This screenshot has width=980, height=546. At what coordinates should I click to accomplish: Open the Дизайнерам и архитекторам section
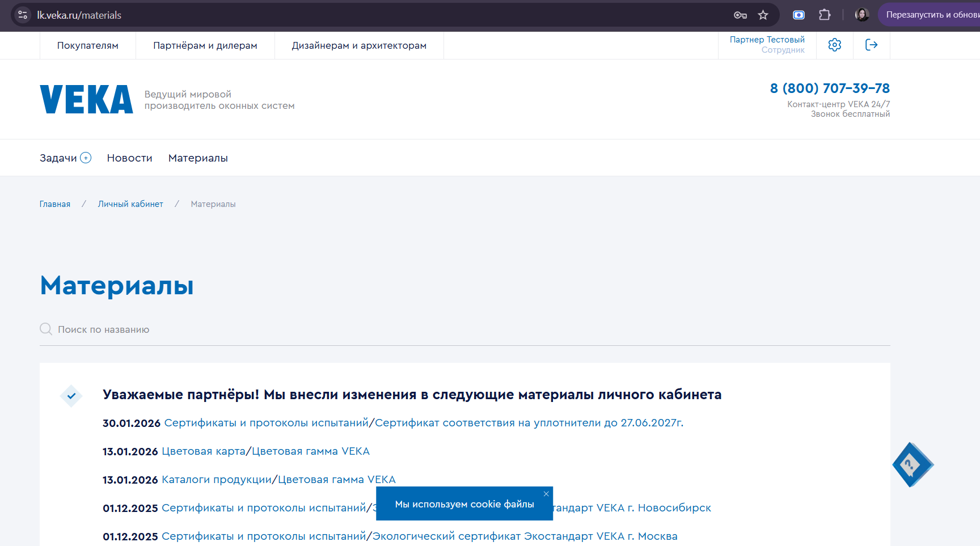click(359, 45)
